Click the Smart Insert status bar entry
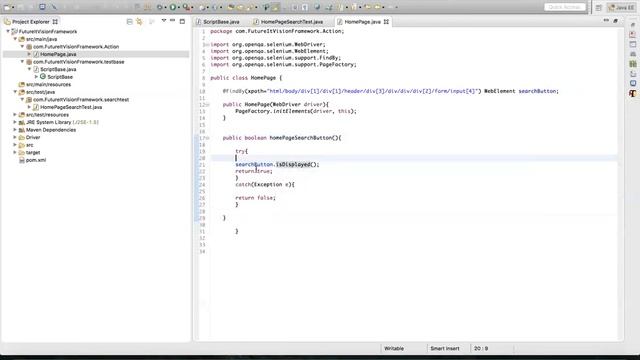The height and width of the screenshot is (360, 640). pyautogui.click(x=444, y=348)
